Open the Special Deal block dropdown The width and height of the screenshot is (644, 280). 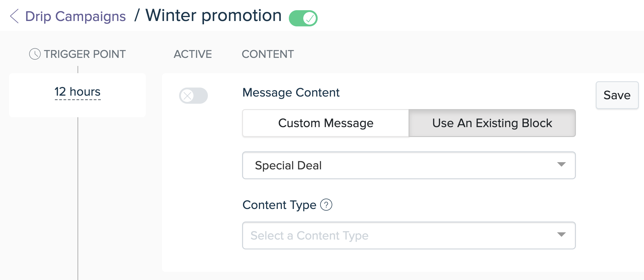click(409, 165)
